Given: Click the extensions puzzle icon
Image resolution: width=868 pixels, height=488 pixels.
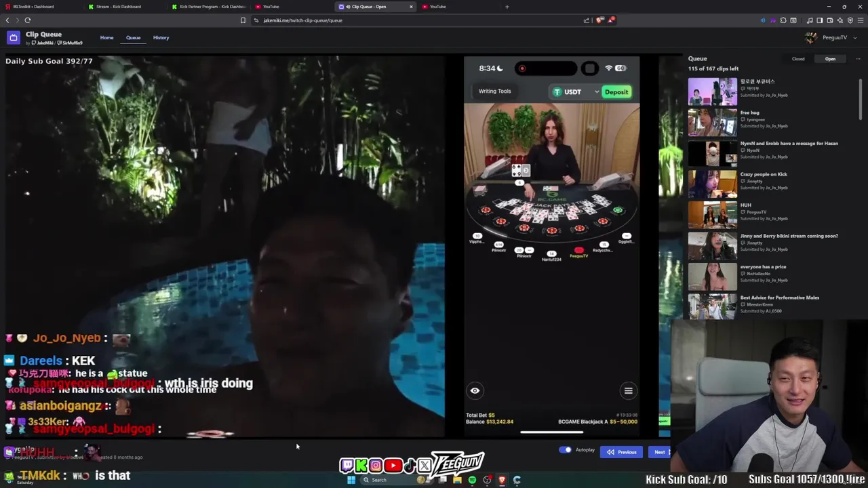Looking at the screenshot, I should point(783,20).
